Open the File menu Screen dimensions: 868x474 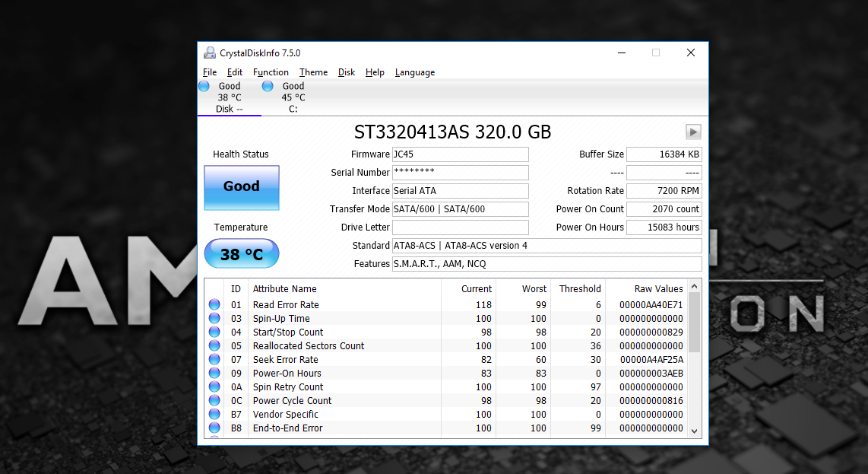[209, 72]
